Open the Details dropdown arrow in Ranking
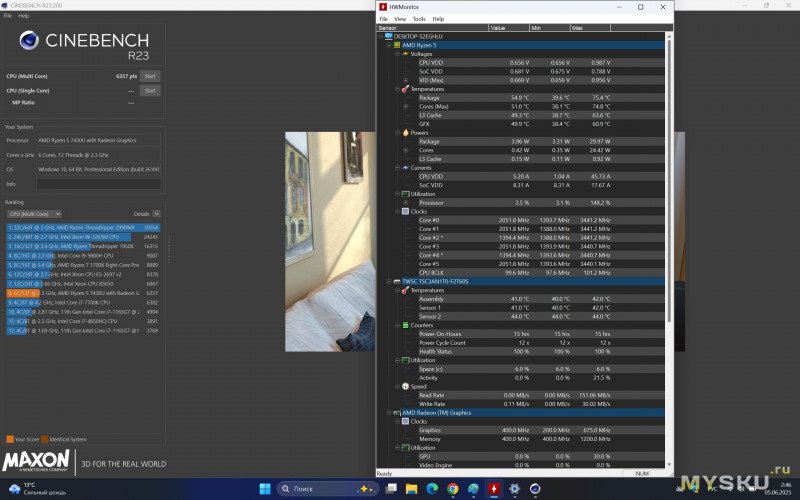The image size is (800, 500). click(156, 214)
